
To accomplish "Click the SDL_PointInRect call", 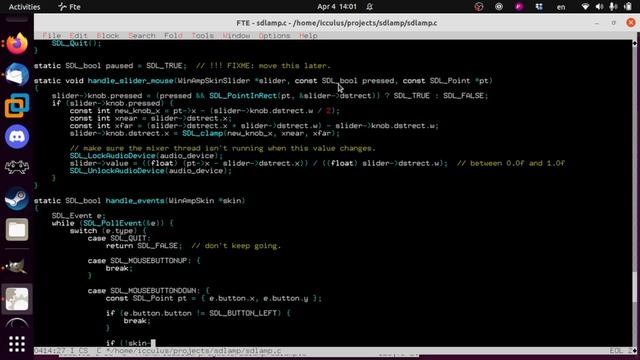I will [x=243, y=96].
